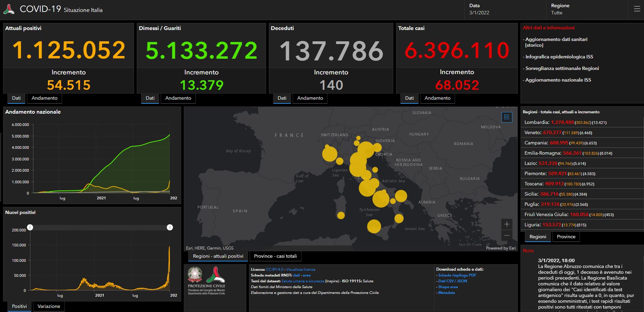Screen dimensions: 644x312
Task: Click the left handle of the chart range slider
Action: coord(30,227)
